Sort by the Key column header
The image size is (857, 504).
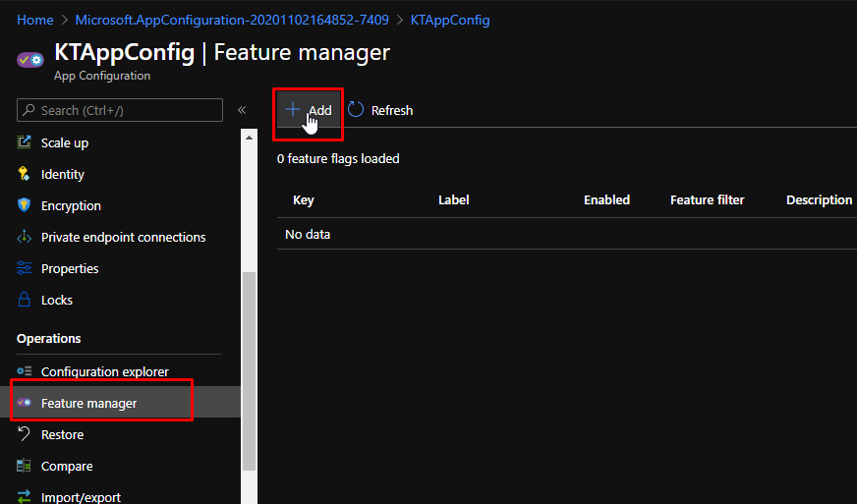click(x=304, y=200)
